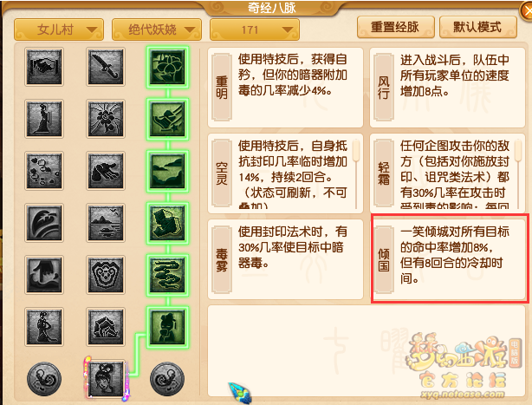Select the spider web flower skill icon
532x405 pixels.
[x=106, y=119]
